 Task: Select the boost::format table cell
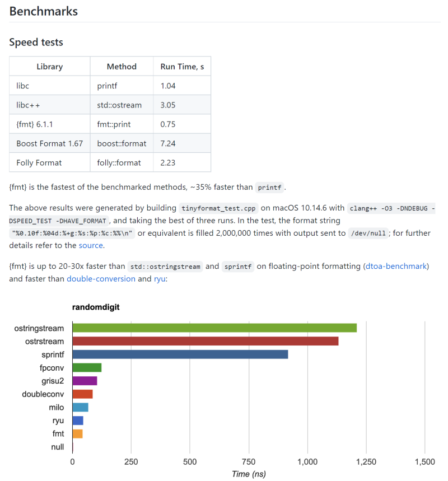122,143
